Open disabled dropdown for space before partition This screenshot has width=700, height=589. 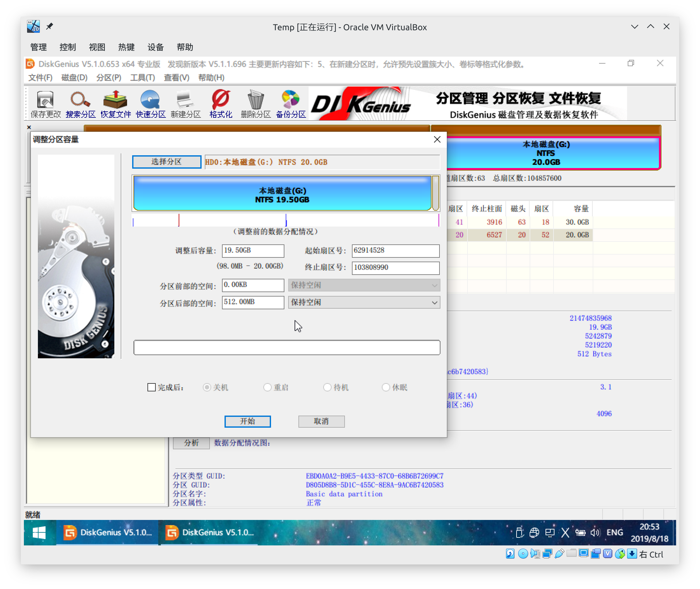[364, 285]
